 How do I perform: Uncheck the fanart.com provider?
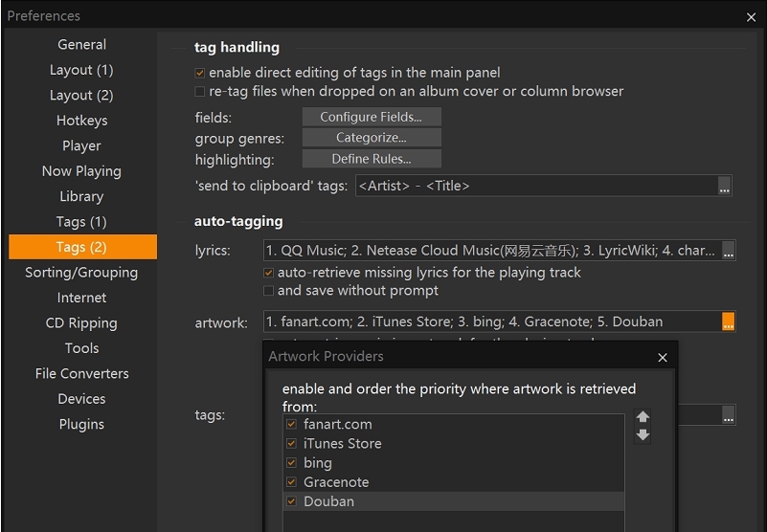pos(291,424)
